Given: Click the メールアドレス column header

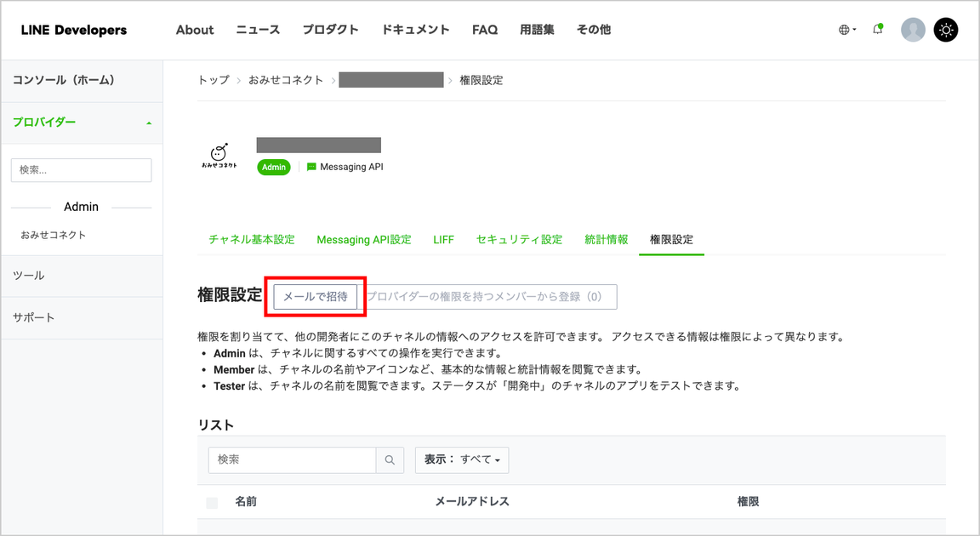Looking at the screenshot, I should coord(472,502).
